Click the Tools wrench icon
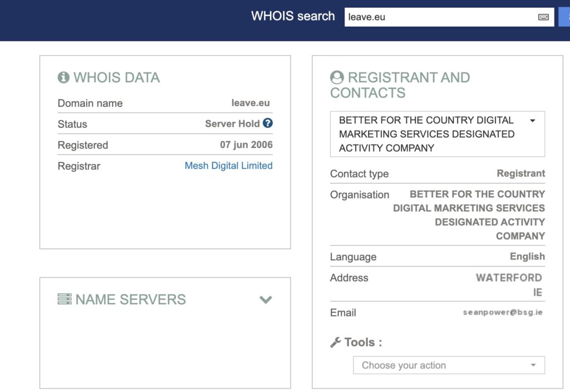Screen dimensions: 570x392 click(x=336, y=343)
